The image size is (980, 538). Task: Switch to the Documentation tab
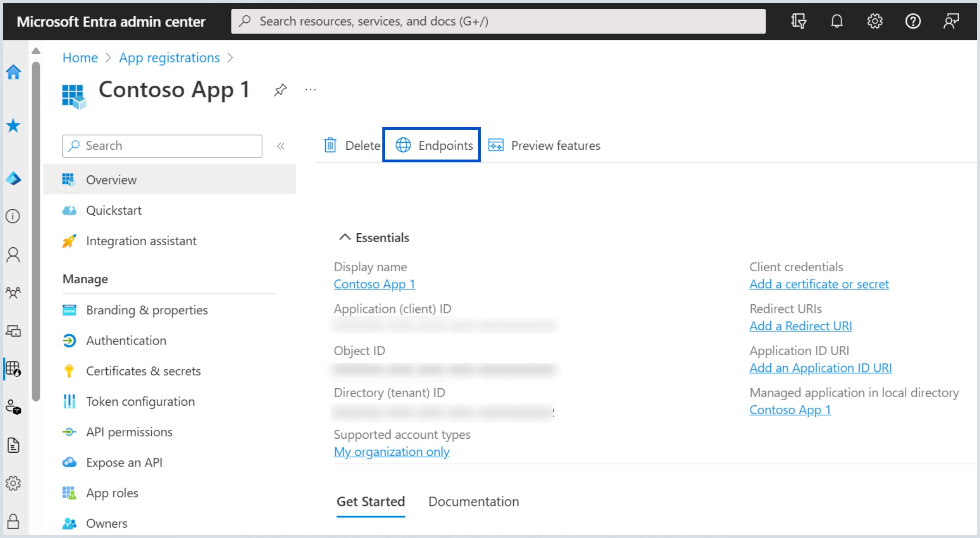coord(473,501)
